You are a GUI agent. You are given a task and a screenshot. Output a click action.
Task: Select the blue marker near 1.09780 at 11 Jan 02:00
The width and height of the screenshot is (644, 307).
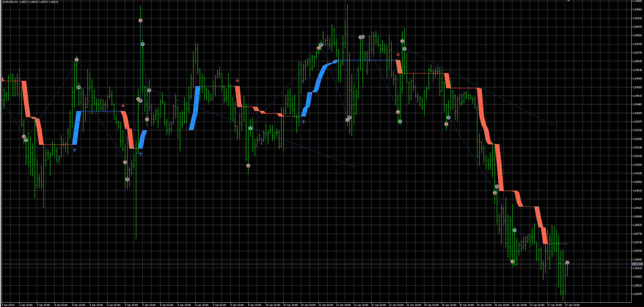tap(321, 45)
